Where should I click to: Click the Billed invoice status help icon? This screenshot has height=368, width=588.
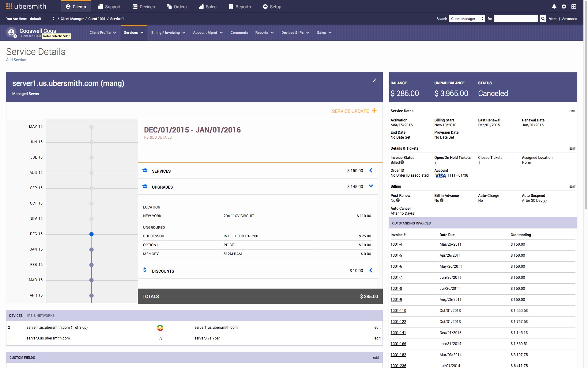tap(402, 163)
